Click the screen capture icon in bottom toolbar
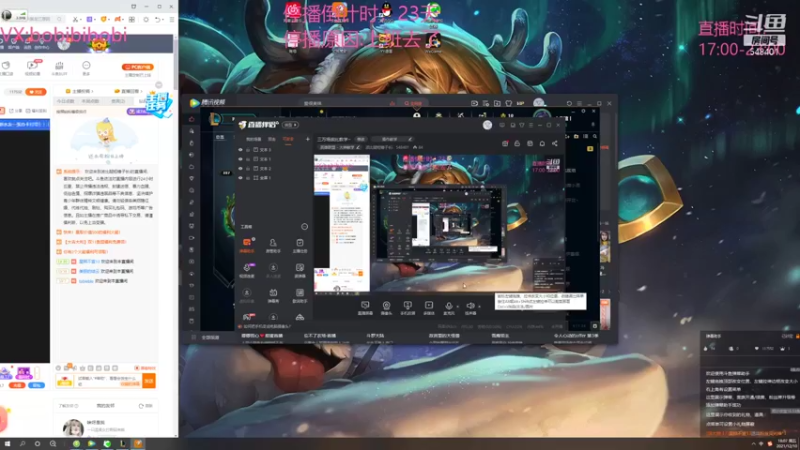Image resolution: width=800 pixels, height=450 pixels. coord(365,308)
